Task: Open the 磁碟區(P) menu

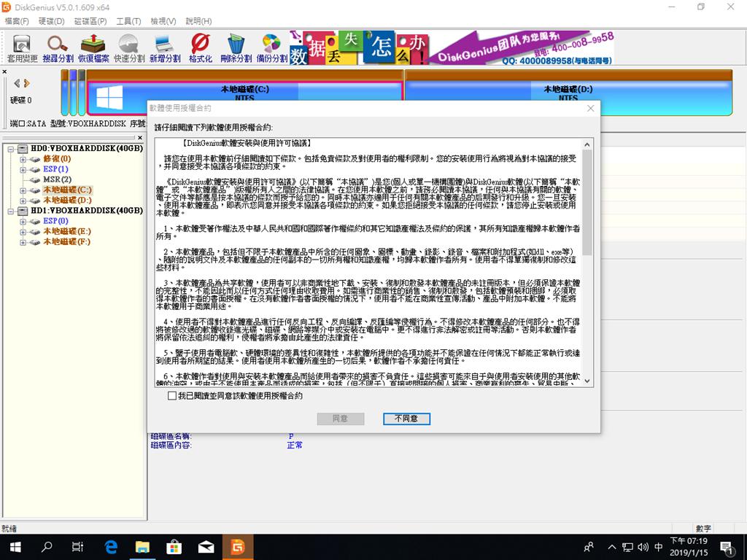Action: 90,21
